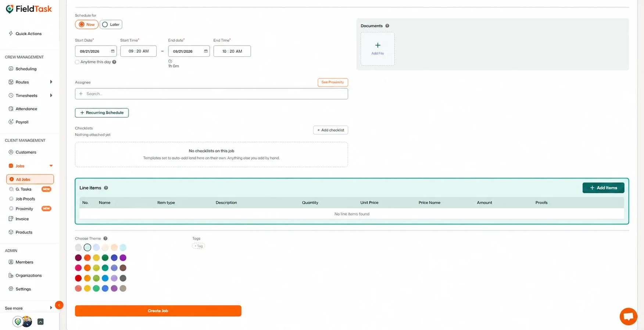Viewport: 644px width, 330px height.
Task: Click the FieldTask logo
Action: [29, 9]
